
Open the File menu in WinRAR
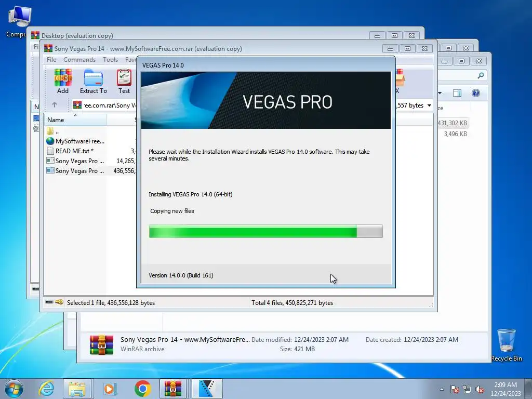click(x=51, y=60)
